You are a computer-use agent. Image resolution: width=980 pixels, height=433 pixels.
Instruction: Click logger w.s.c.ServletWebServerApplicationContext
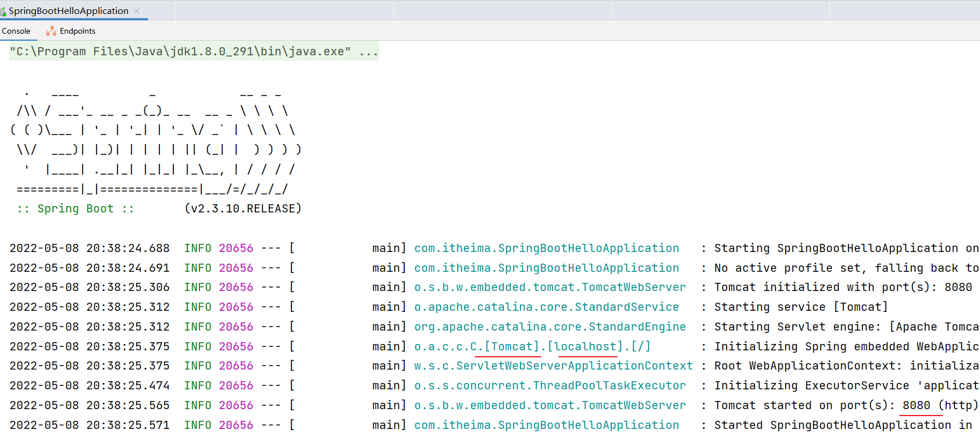(554, 365)
